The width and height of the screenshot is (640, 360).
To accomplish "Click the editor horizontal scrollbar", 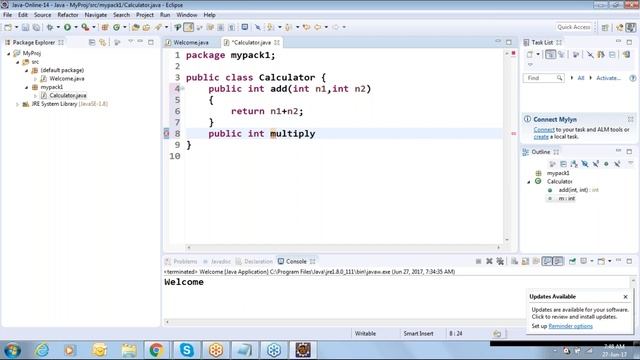I will [343, 247].
